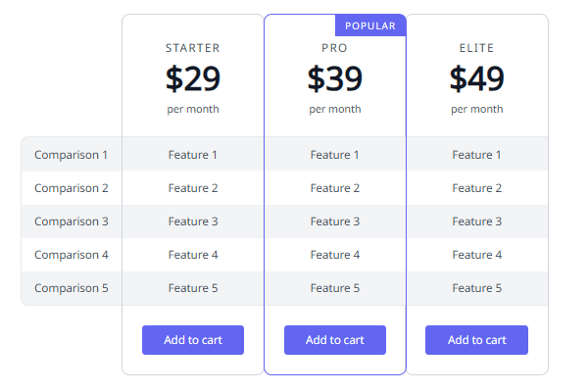
Task: Click Add to cart for Elite plan
Action: click(x=477, y=340)
